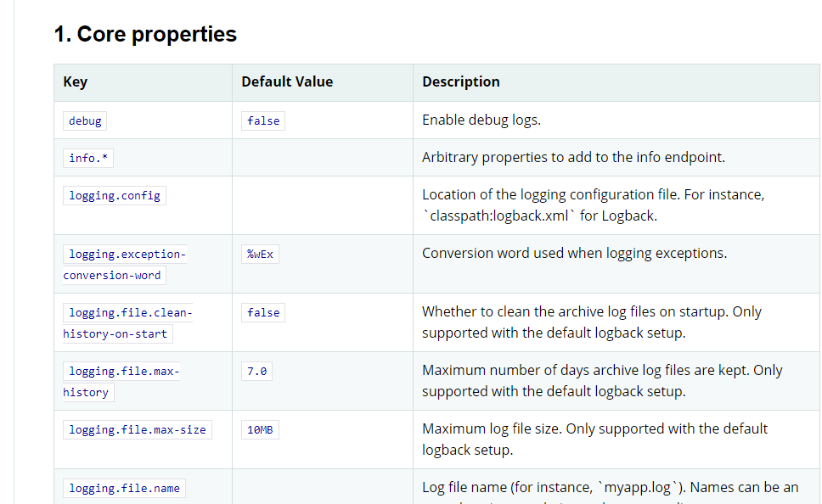Select the logging.file.clean-history-on-start key
This screenshot has height=504, width=822.
pos(127,323)
